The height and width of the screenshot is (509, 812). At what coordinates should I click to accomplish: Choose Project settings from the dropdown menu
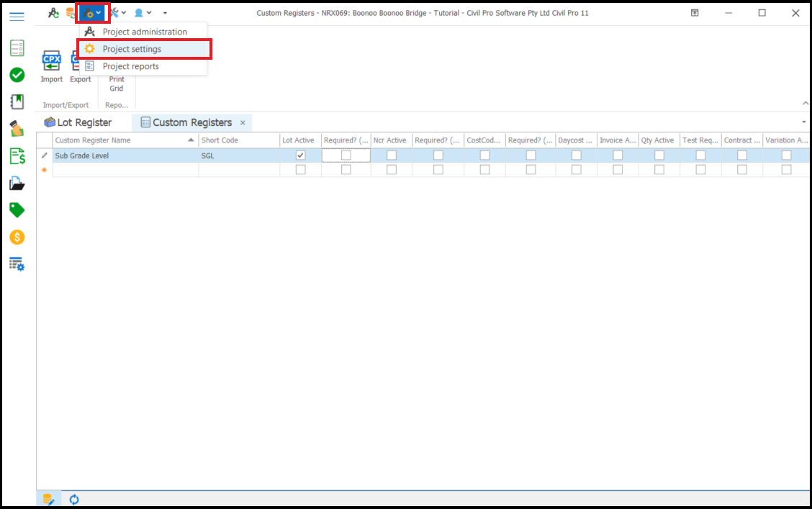(132, 49)
